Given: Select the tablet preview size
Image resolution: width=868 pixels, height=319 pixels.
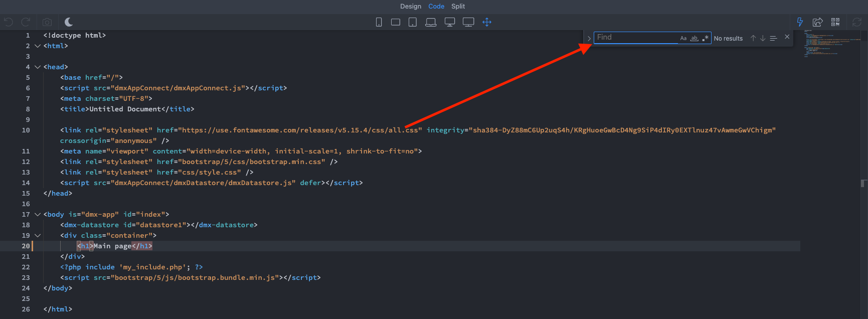Looking at the screenshot, I should point(413,22).
